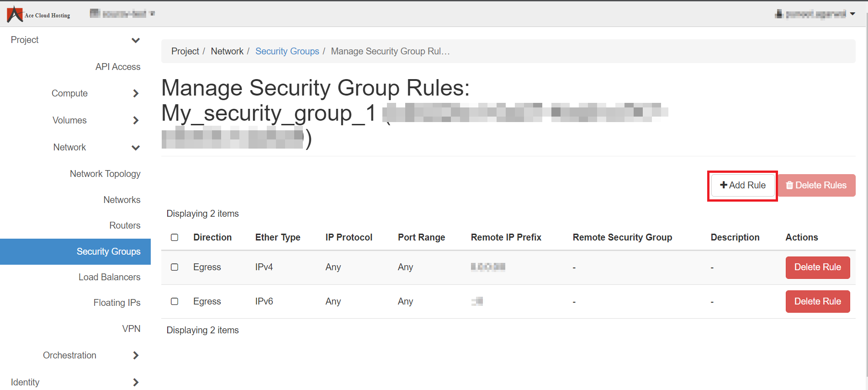Image resolution: width=868 pixels, height=390 pixels.
Task: Check the IPv4 Egress rule checkbox
Action: click(175, 267)
